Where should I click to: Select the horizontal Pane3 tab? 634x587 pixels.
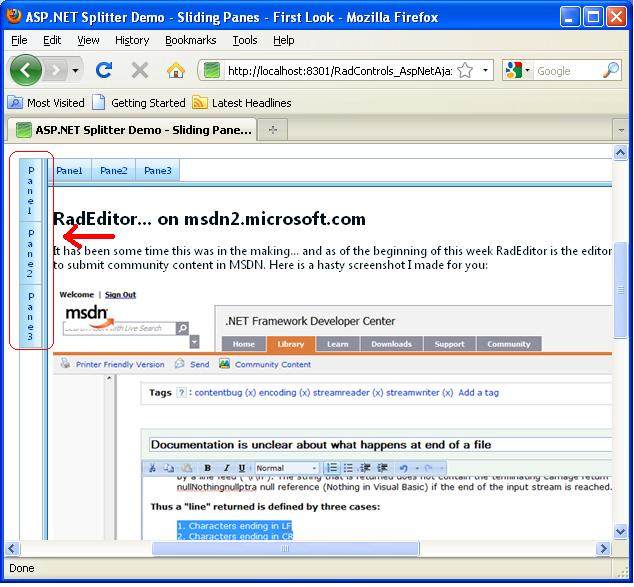click(x=158, y=171)
